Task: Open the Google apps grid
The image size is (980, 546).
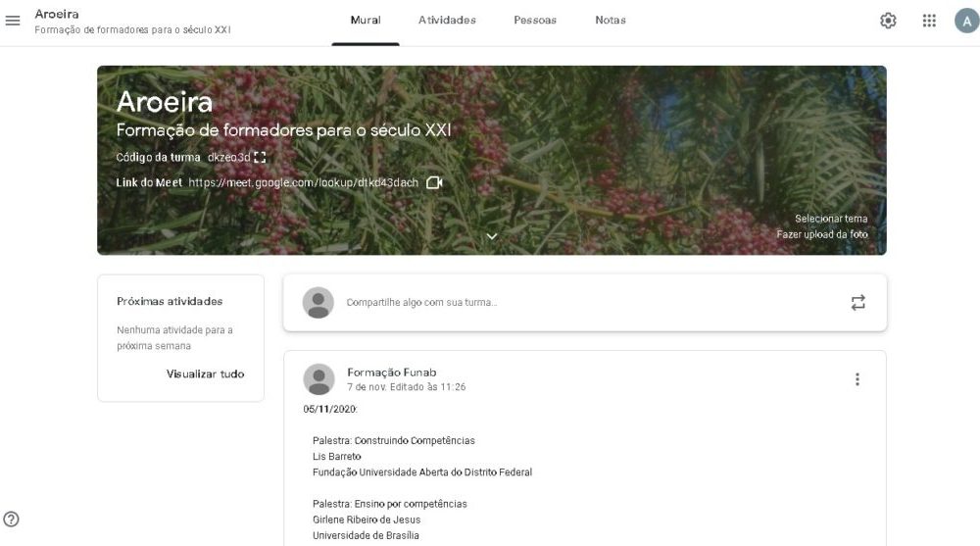Action: [929, 21]
